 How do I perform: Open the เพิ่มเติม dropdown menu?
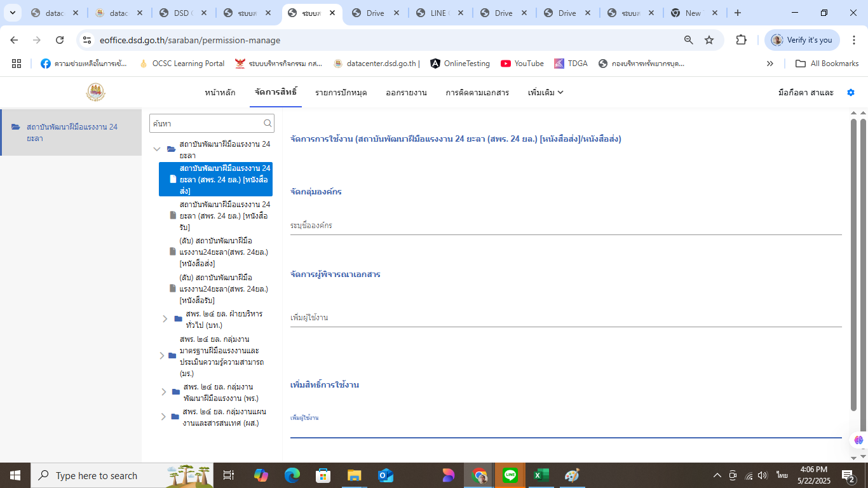pos(546,93)
